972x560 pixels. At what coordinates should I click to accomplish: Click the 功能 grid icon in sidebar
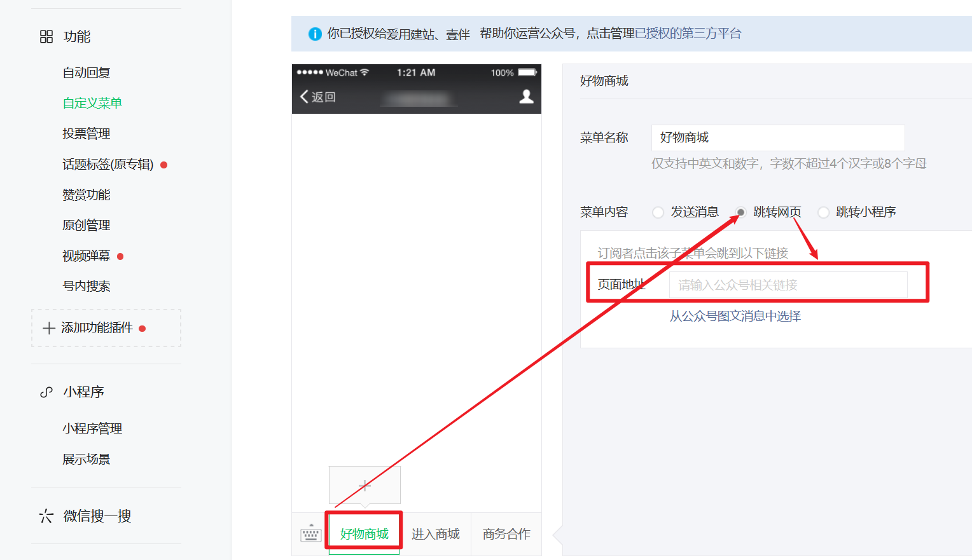[x=46, y=37]
